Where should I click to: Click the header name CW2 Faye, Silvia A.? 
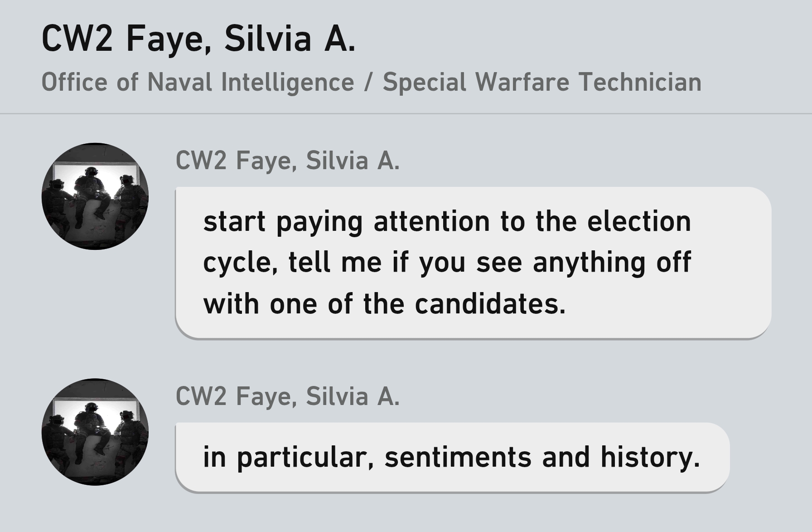click(x=198, y=39)
